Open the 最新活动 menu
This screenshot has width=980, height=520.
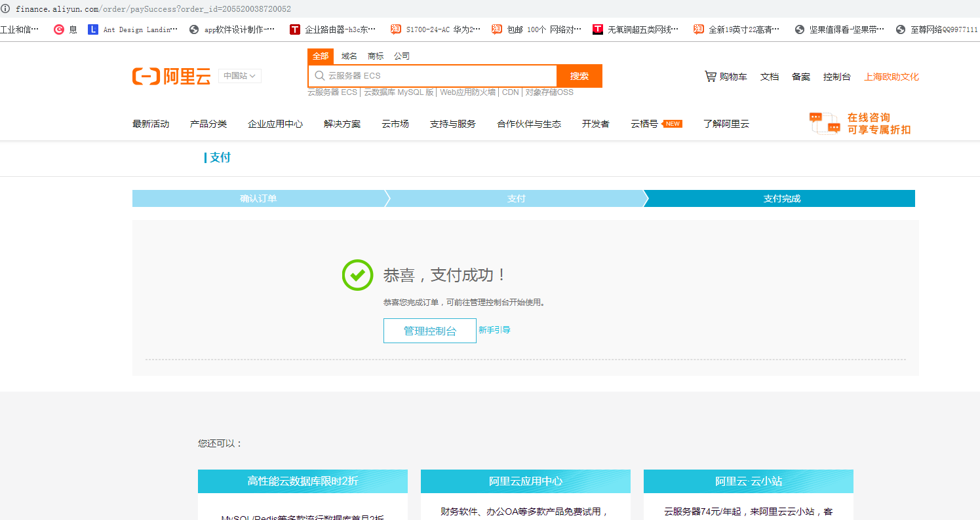pyautogui.click(x=151, y=124)
